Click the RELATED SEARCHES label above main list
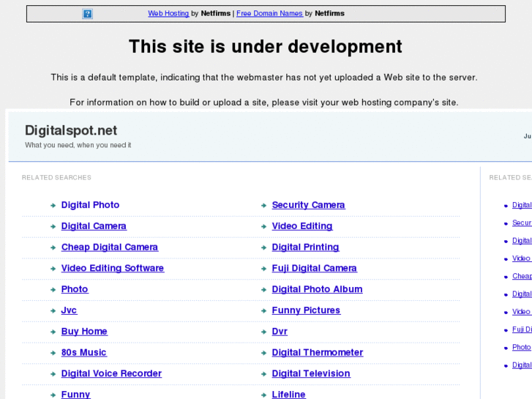The width and height of the screenshot is (532, 399). point(56,178)
